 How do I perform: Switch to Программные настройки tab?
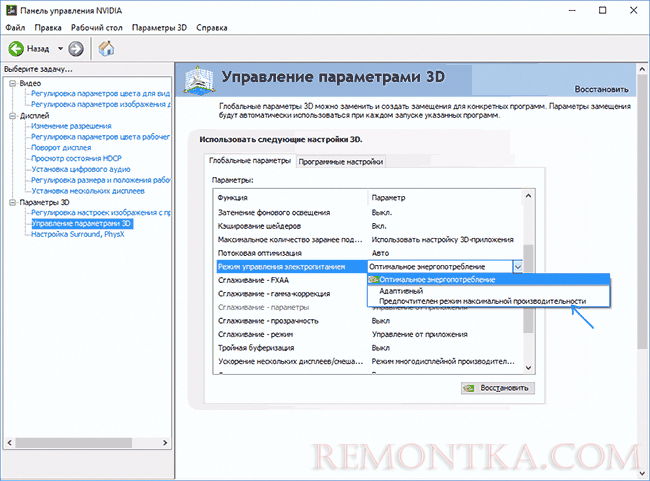pos(341,162)
